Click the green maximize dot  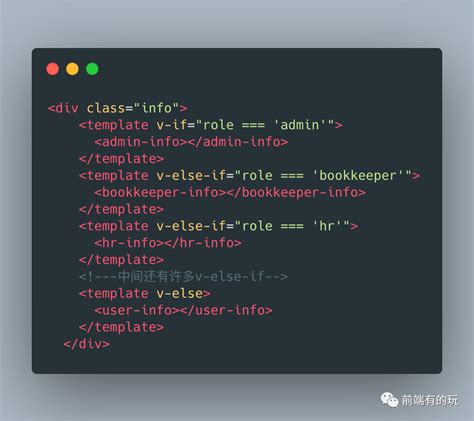pyautogui.click(x=92, y=69)
